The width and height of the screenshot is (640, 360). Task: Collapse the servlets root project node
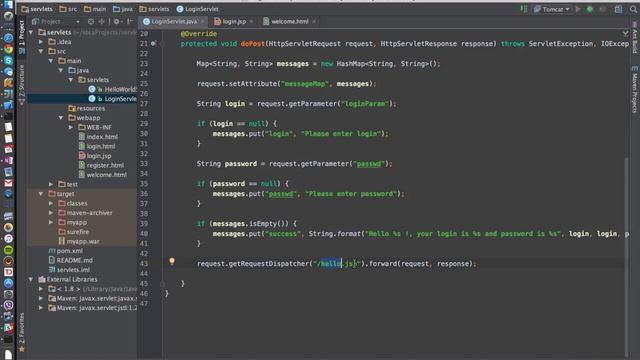[31, 32]
